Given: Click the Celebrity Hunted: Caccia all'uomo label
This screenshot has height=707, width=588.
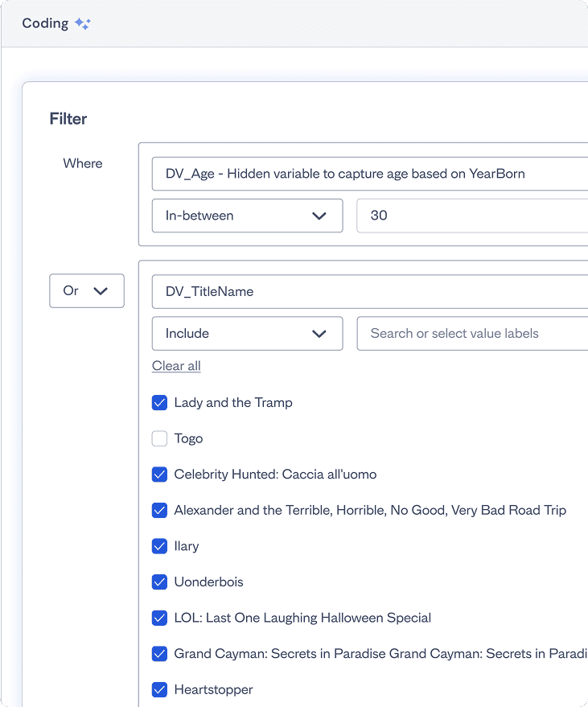Looking at the screenshot, I should (x=275, y=475).
